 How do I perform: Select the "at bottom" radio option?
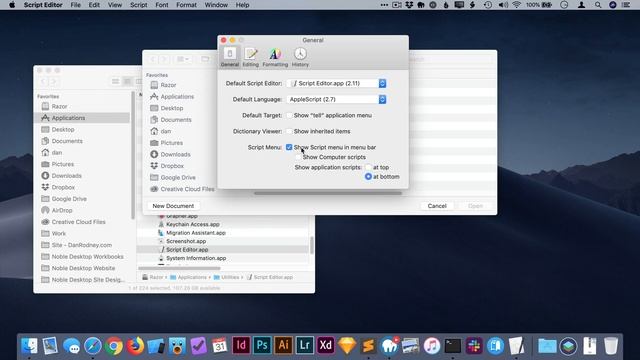tap(368, 177)
